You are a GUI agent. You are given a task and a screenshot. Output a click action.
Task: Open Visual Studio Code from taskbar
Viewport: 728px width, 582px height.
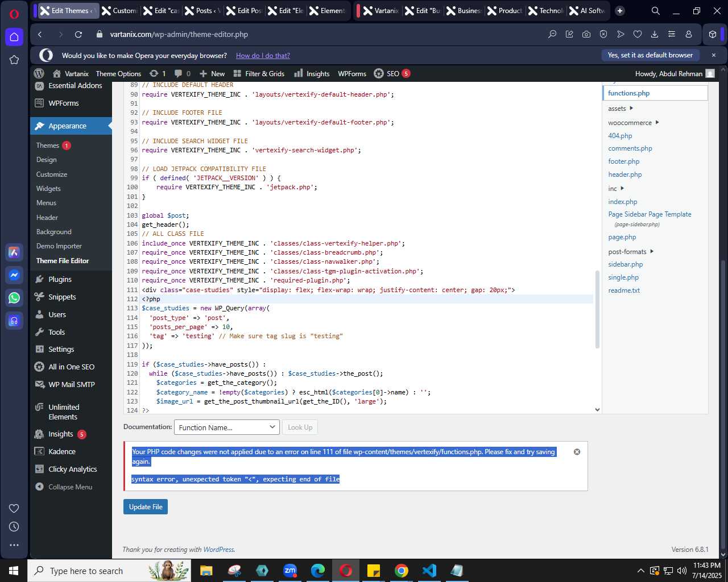pos(429,571)
